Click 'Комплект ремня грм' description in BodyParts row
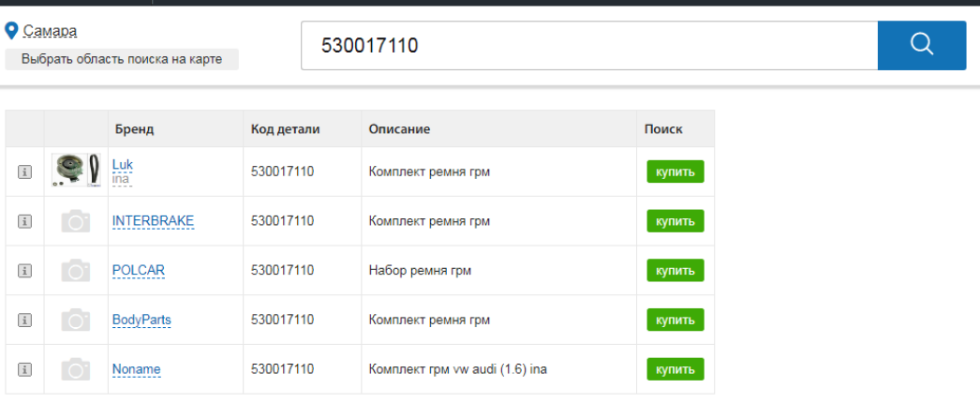Viewport: 980px width, 403px height. click(429, 320)
